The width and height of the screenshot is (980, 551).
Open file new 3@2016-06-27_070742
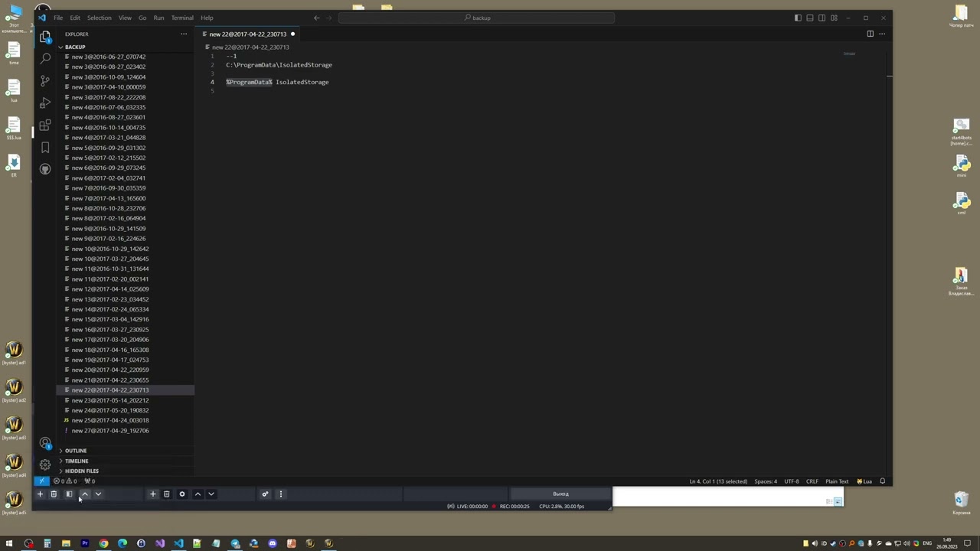tap(126, 57)
